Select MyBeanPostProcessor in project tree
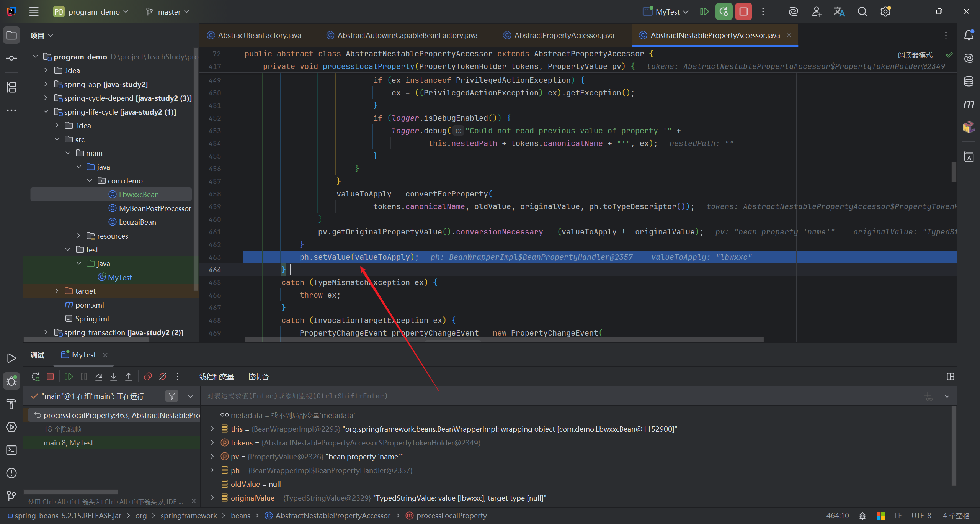980x524 pixels. 155,208
